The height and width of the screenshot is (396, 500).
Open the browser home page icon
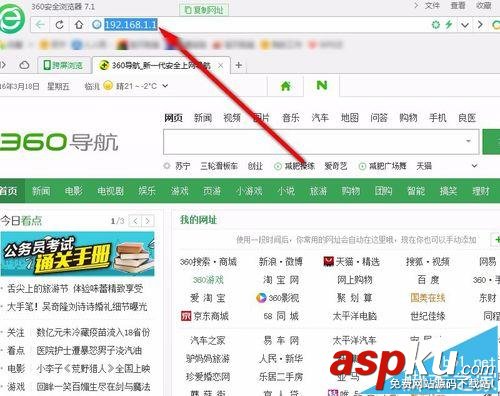click(x=79, y=25)
